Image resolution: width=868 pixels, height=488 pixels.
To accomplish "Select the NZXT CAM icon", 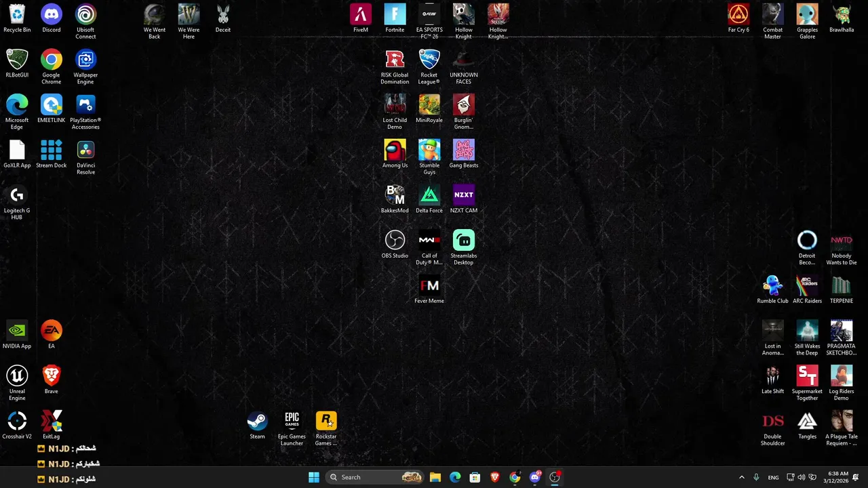I will click(464, 199).
